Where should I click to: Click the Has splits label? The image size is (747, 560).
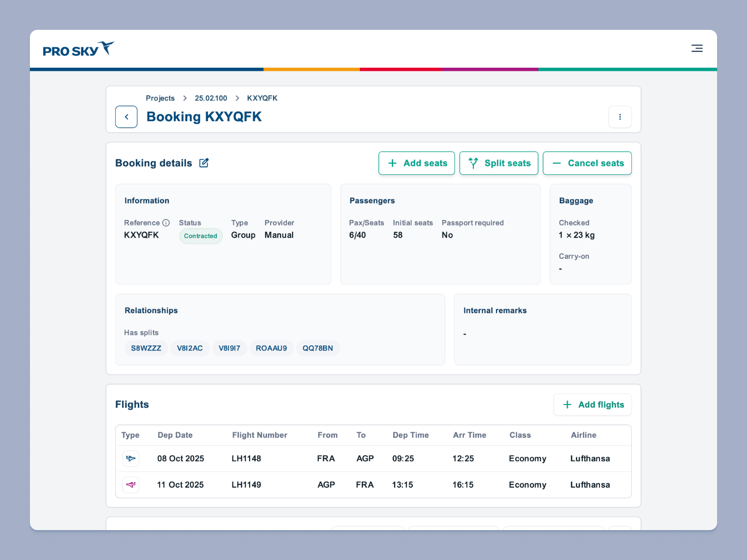(141, 332)
